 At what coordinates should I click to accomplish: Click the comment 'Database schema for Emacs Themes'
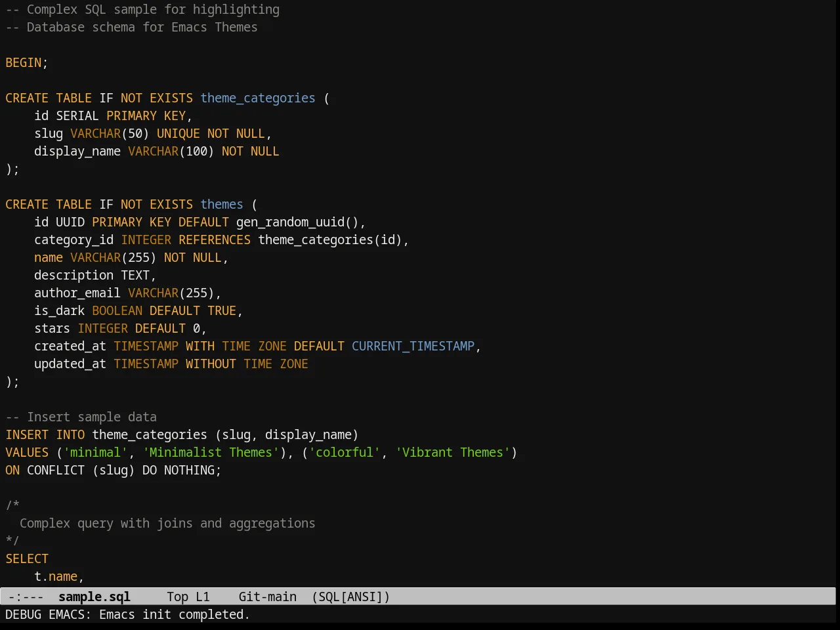(142, 27)
